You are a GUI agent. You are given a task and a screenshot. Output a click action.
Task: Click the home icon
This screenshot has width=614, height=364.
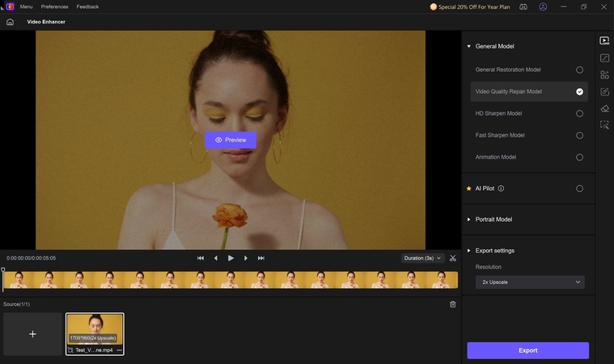coord(10,22)
